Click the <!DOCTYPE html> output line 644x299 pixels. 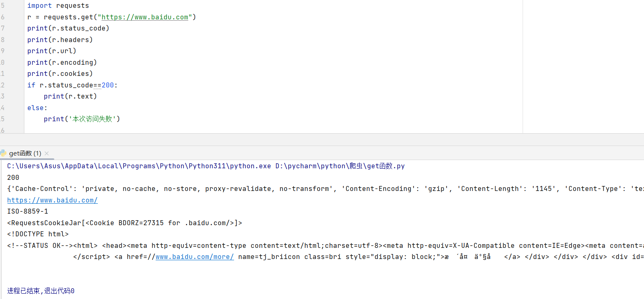(x=38, y=234)
